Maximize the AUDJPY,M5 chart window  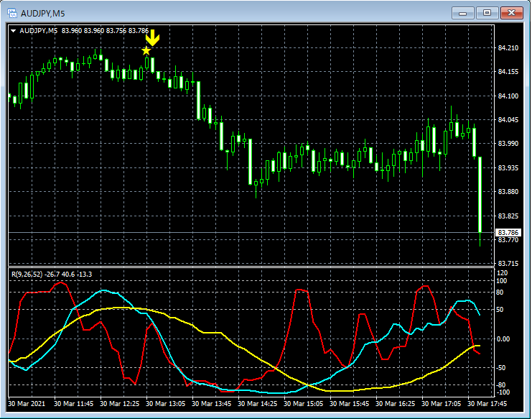coord(487,13)
